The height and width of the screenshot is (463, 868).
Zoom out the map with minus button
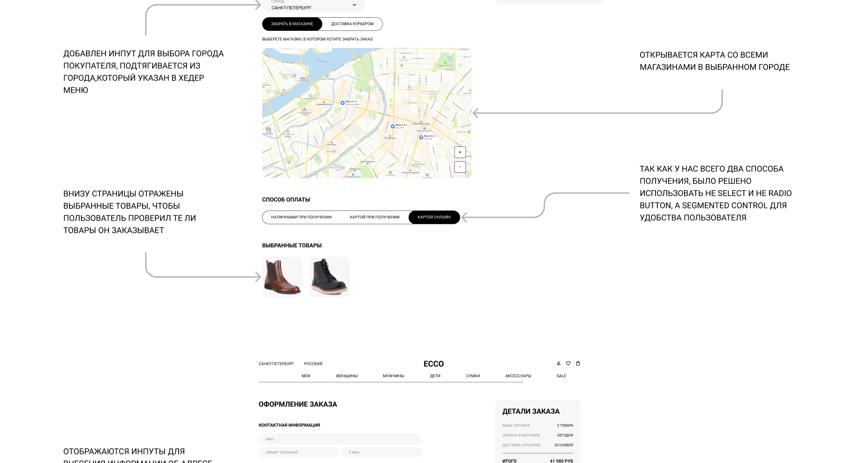tap(460, 167)
